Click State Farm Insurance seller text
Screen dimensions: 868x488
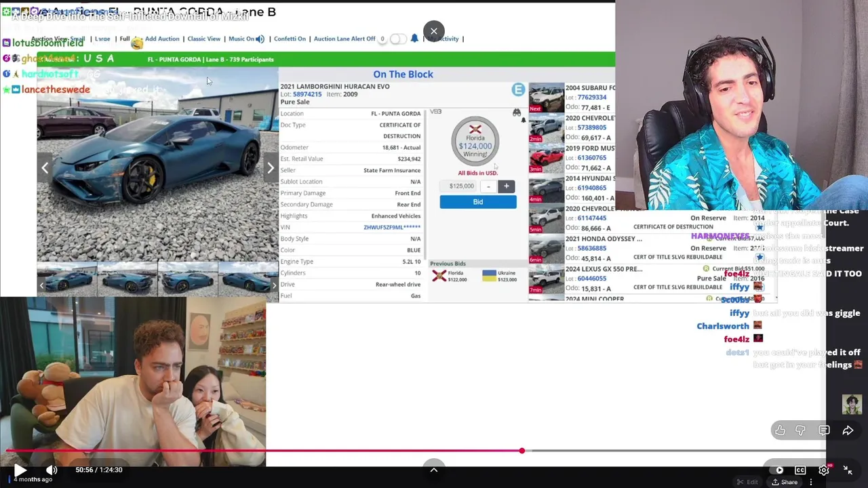[x=391, y=170]
